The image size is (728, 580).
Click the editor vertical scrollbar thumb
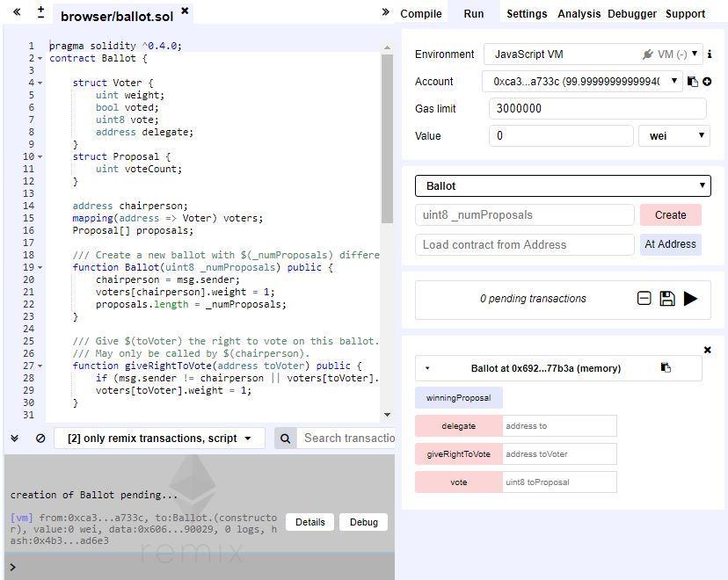pyautogui.click(x=387, y=139)
